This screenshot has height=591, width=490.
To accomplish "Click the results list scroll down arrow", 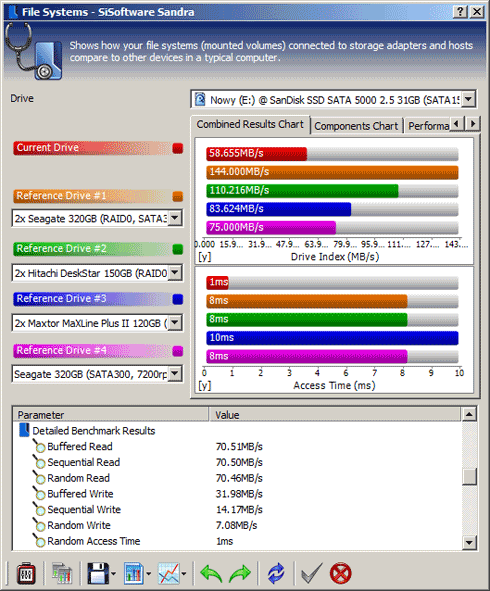I will (x=469, y=543).
